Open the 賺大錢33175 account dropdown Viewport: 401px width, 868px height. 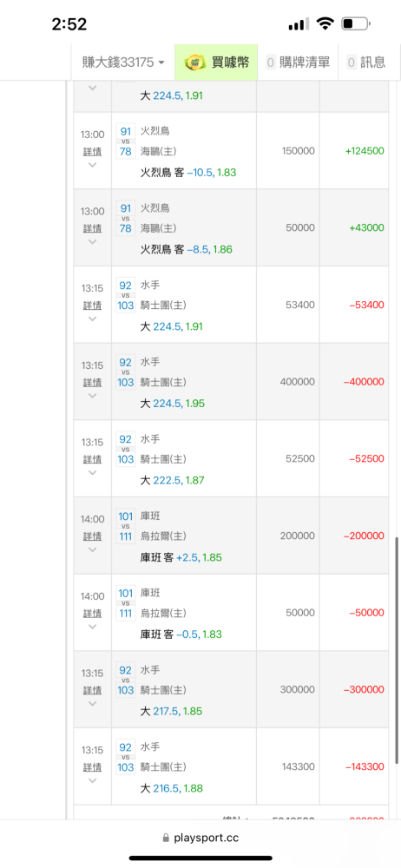point(123,62)
